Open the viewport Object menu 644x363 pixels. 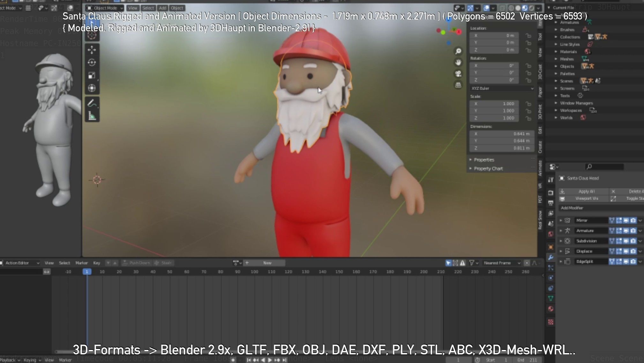[177, 8]
